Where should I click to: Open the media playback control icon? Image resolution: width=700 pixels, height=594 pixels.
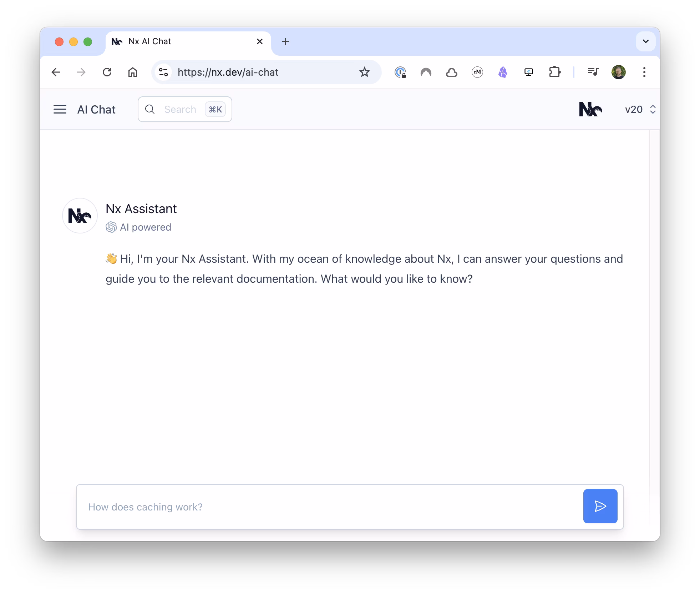[593, 72]
